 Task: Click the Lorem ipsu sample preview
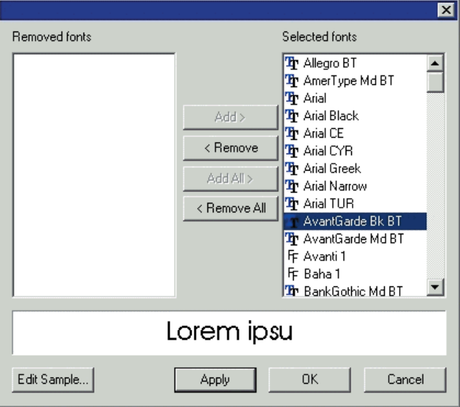229,333
